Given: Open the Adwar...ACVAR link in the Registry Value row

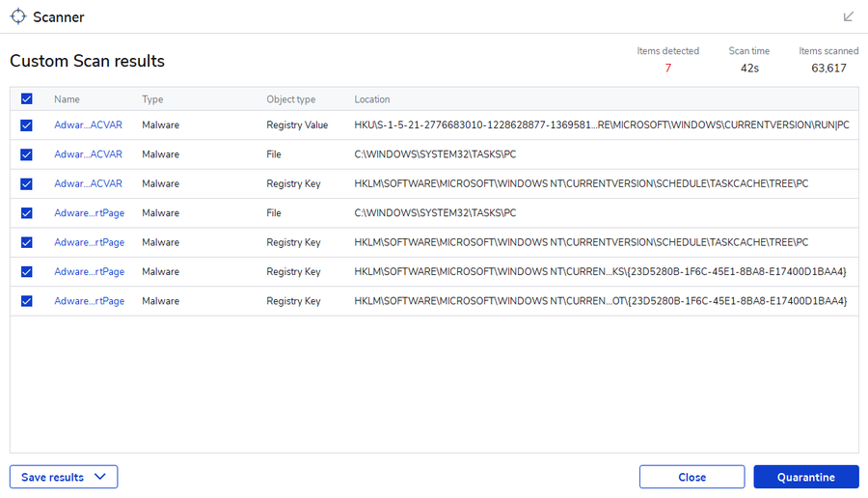Looking at the screenshot, I should click(x=88, y=125).
